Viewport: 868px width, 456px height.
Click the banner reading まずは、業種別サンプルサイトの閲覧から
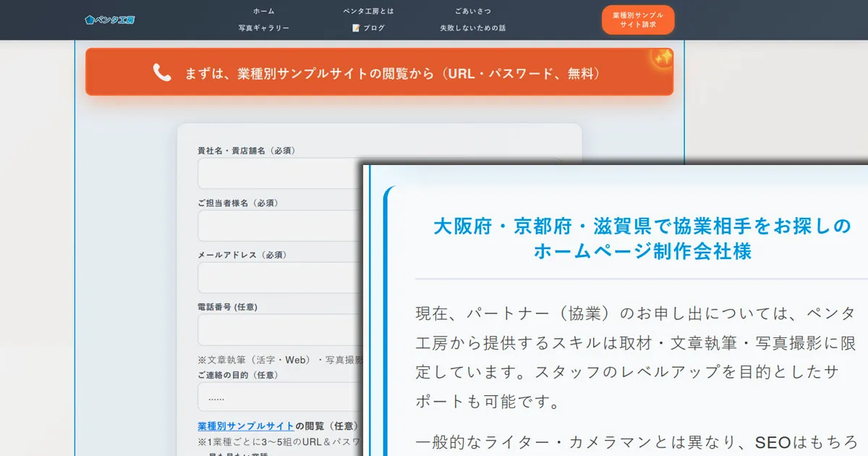(x=380, y=72)
